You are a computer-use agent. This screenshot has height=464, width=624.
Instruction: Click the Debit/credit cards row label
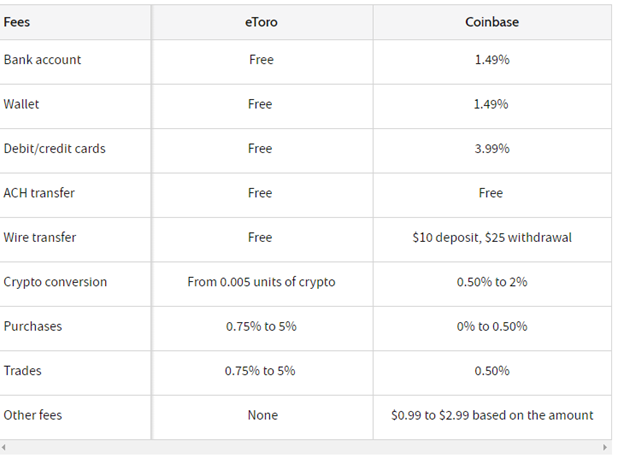pyautogui.click(x=55, y=148)
